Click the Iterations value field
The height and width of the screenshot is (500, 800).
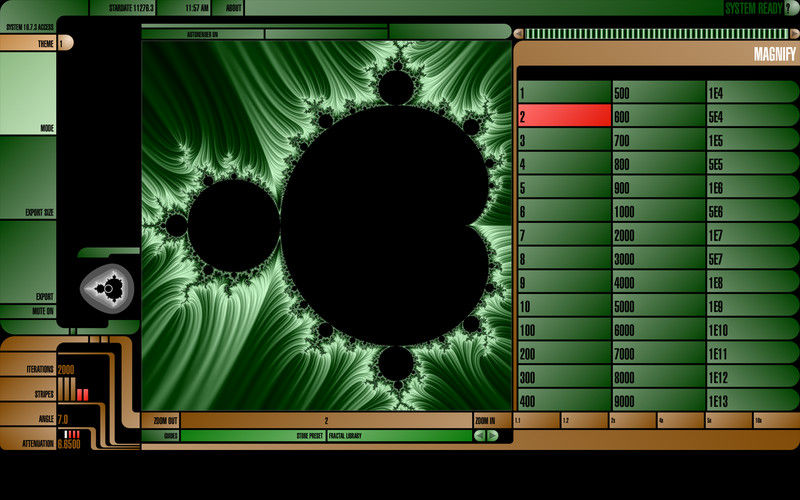pos(66,370)
